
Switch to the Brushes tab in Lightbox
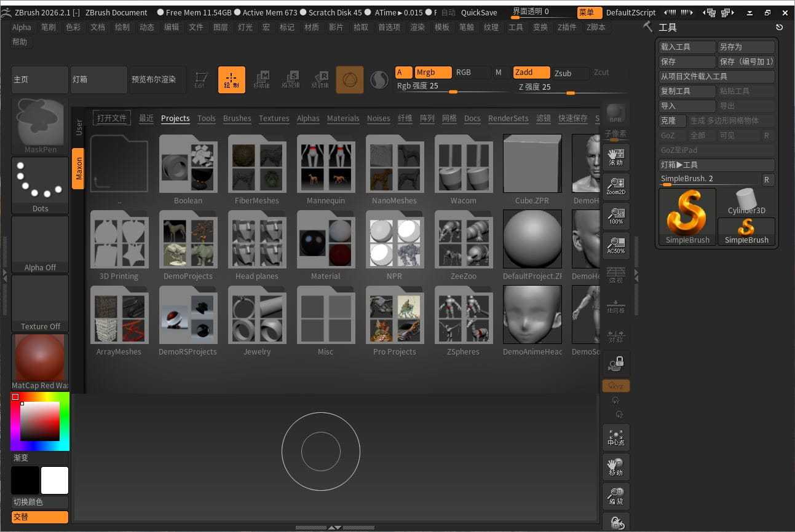tap(237, 119)
